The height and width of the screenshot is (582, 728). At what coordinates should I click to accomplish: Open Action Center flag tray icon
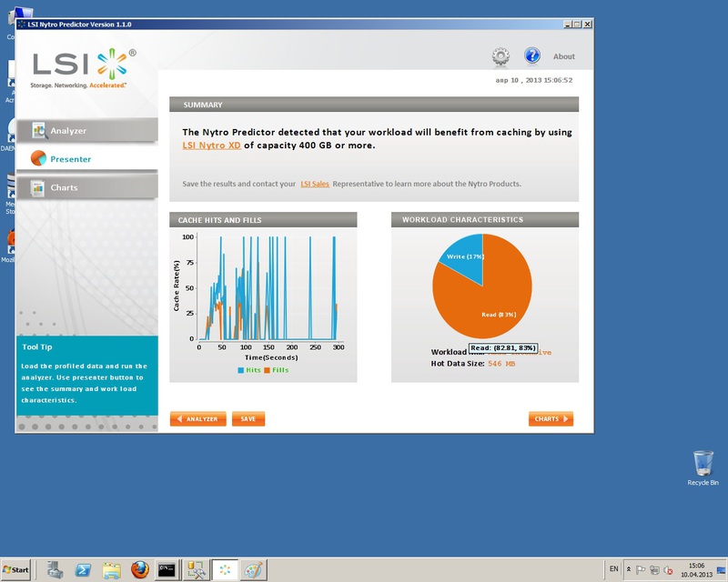pos(641,569)
